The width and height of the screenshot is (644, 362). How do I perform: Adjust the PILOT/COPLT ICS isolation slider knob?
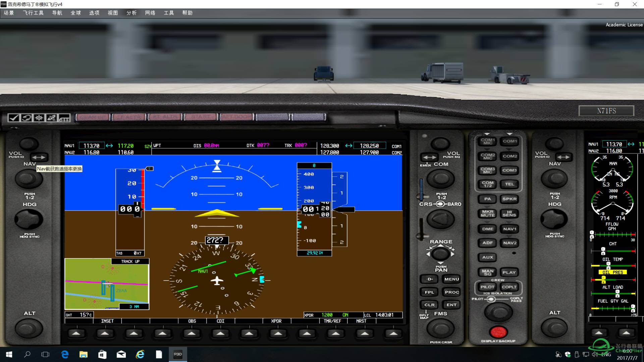coord(491,299)
